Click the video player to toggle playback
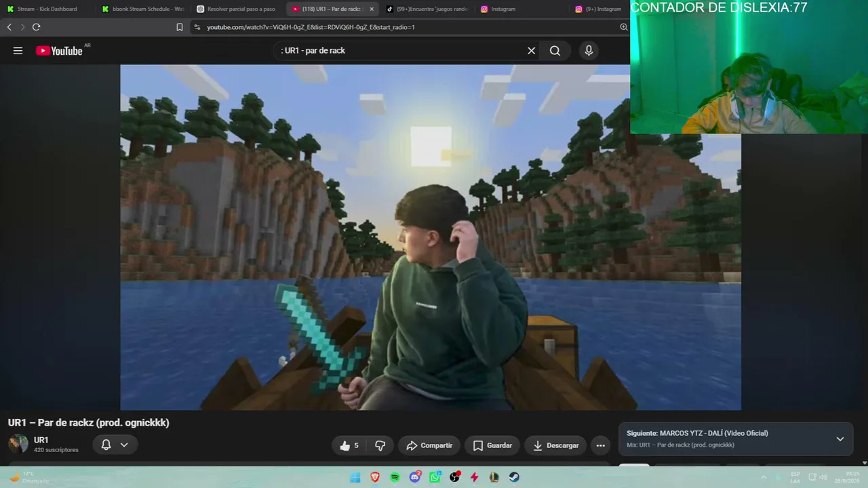 [x=431, y=237]
